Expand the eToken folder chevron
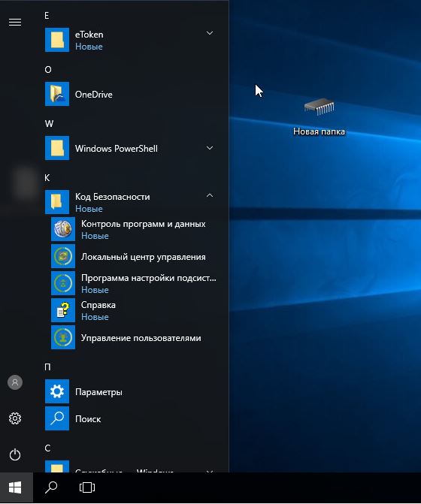 click(x=210, y=33)
